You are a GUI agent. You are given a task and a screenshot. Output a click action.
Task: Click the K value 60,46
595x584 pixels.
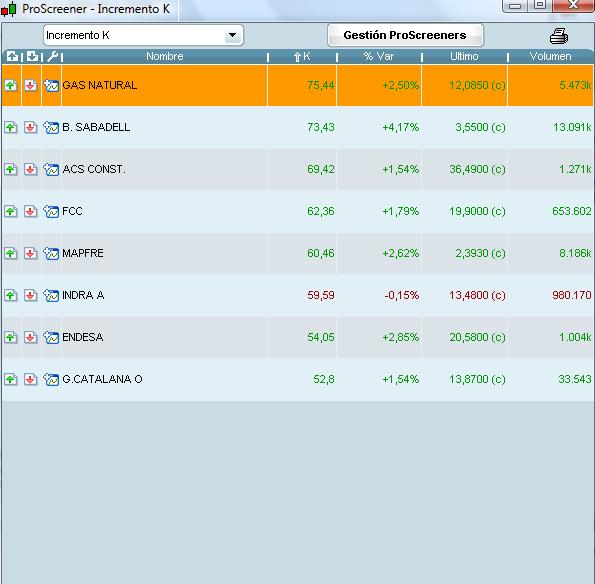(321, 253)
